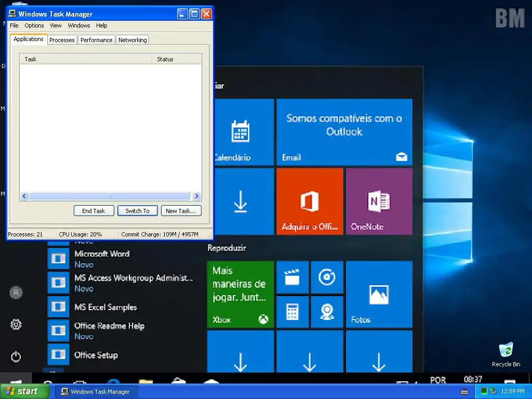The height and width of the screenshot is (399, 532).
Task: Open the File menu in Task Manager
Action: 14,25
